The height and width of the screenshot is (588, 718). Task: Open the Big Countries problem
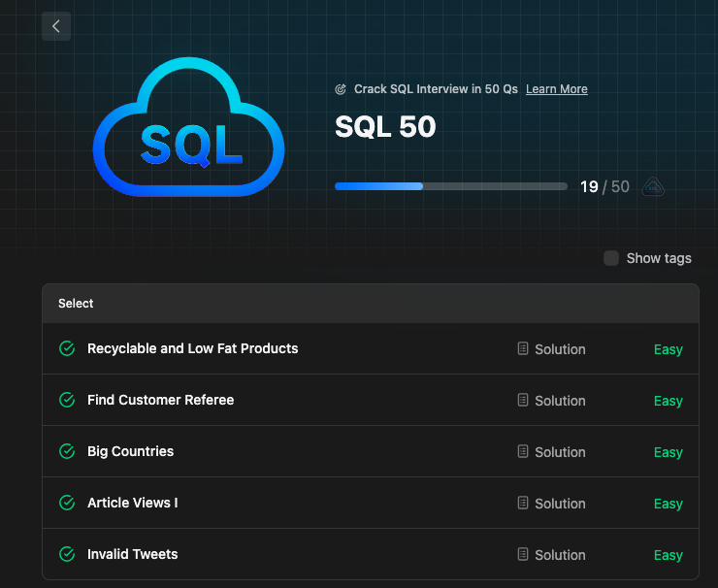tap(131, 451)
